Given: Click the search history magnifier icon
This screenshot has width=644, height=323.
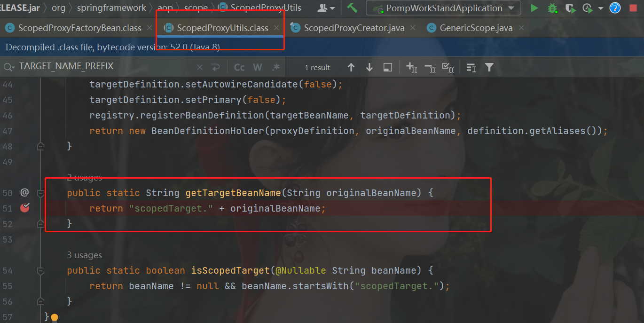Looking at the screenshot, I should [x=9, y=67].
